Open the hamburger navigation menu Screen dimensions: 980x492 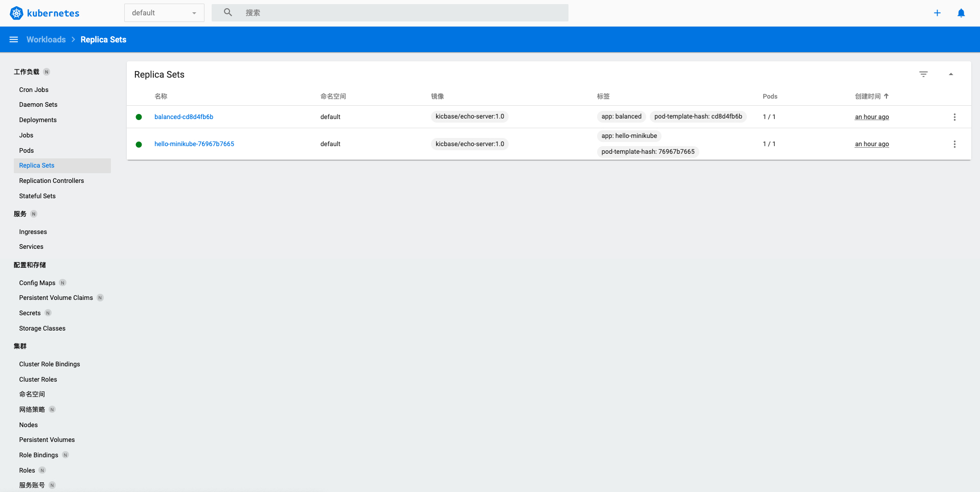[x=14, y=39]
